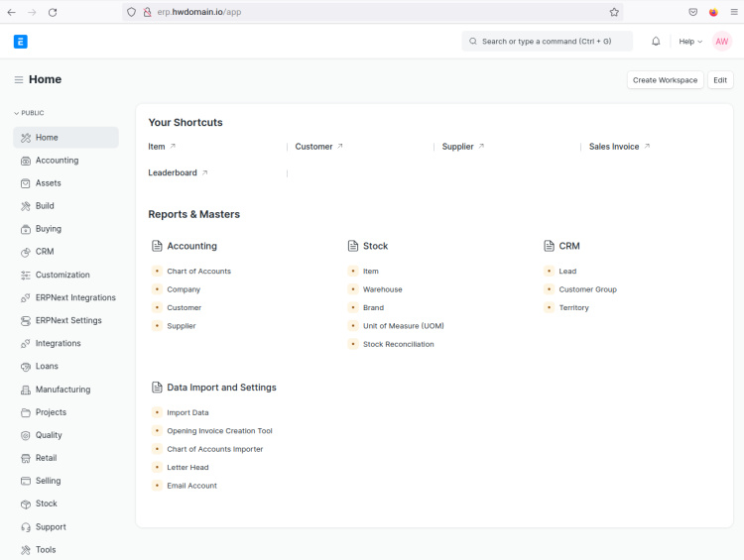744x560 pixels.
Task: Click the Create Workspace button
Action: (x=665, y=80)
